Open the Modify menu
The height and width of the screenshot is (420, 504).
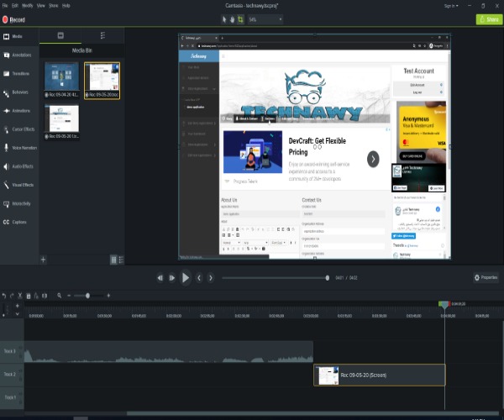pos(28,6)
